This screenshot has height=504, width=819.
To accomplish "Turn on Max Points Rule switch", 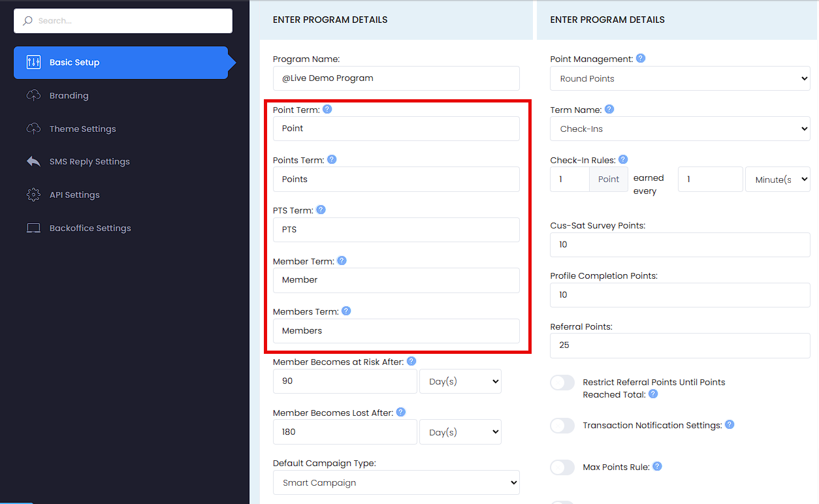I will click(562, 467).
